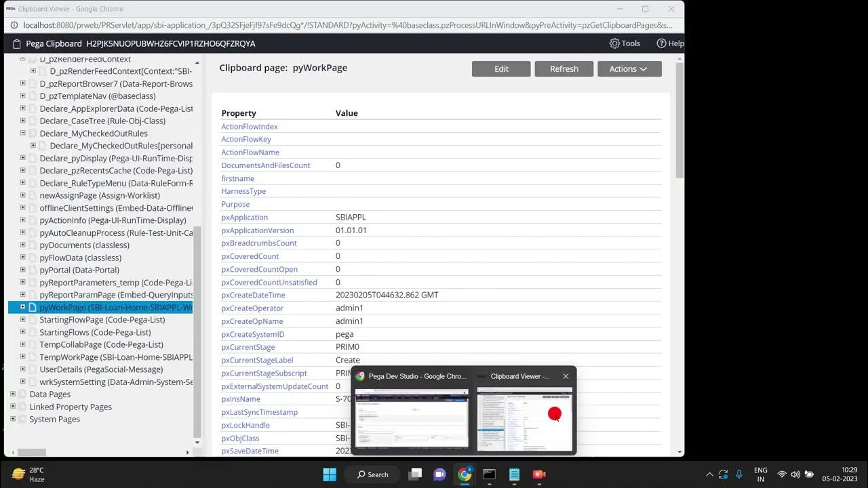Image resolution: width=868 pixels, height=488 pixels.
Task: Click the Property column header
Action: pyautogui.click(x=239, y=113)
